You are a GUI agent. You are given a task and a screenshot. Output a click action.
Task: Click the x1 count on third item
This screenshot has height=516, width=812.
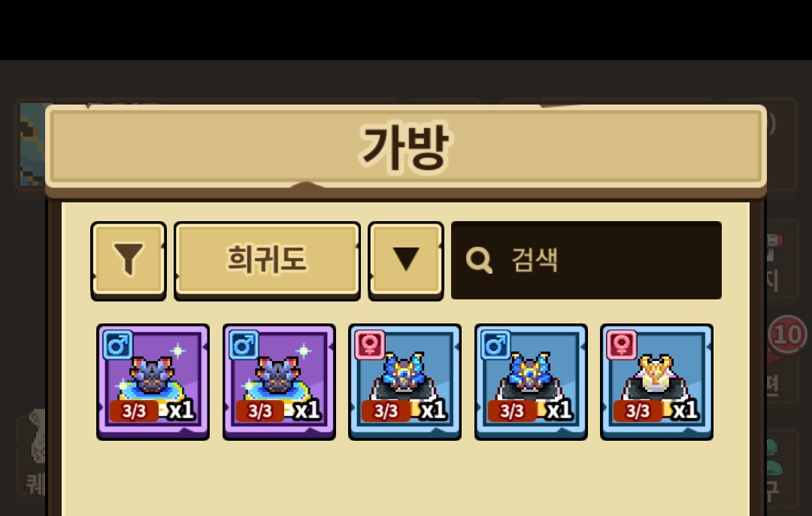[x=434, y=411]
